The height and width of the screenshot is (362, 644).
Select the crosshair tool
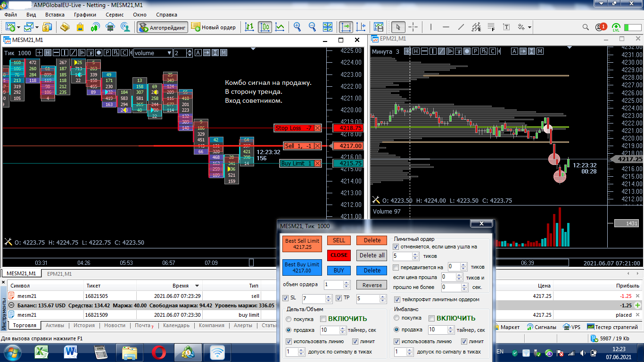point(413,27)
